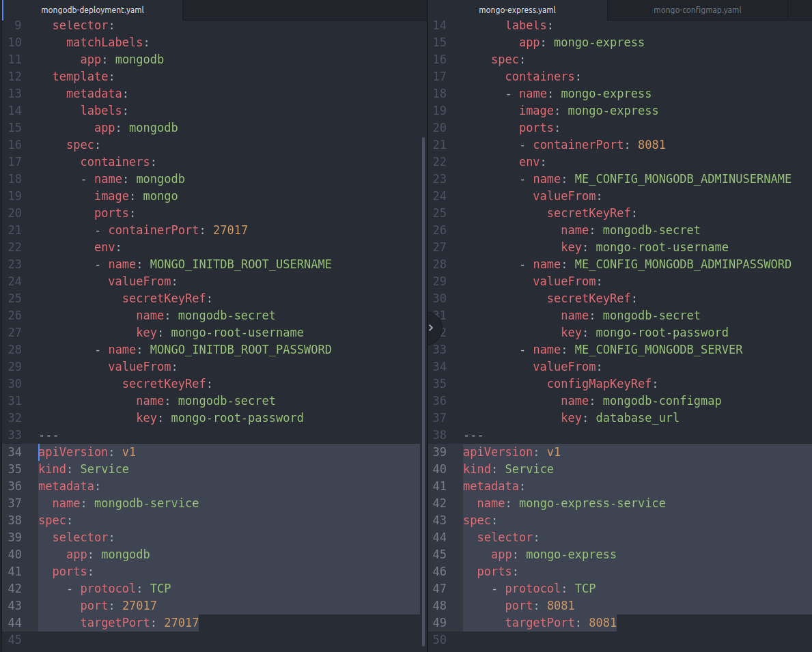The width and height of the screenshot is (812, 652).
Task: Click ME_CONFIG_MONGODB_ADMINPASSWORD
Action: (x=682, y=265)
